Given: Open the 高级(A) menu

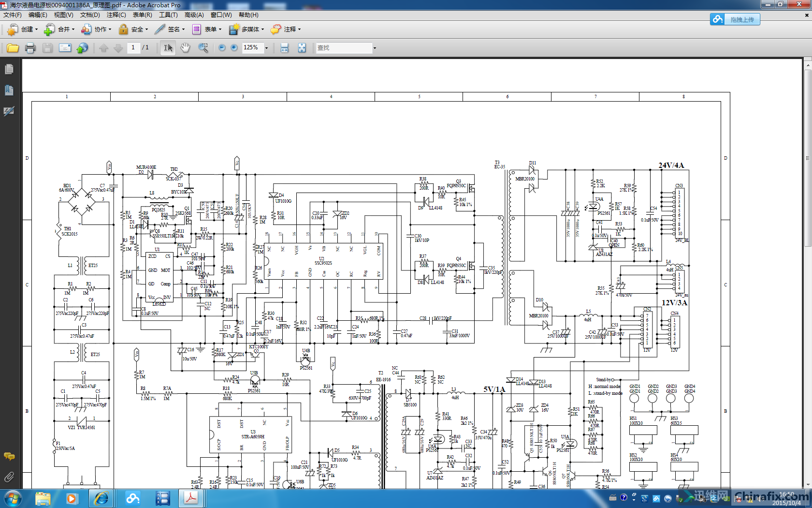Looking at the screenshot, I should pyautogui.click(x=194, y=15).
